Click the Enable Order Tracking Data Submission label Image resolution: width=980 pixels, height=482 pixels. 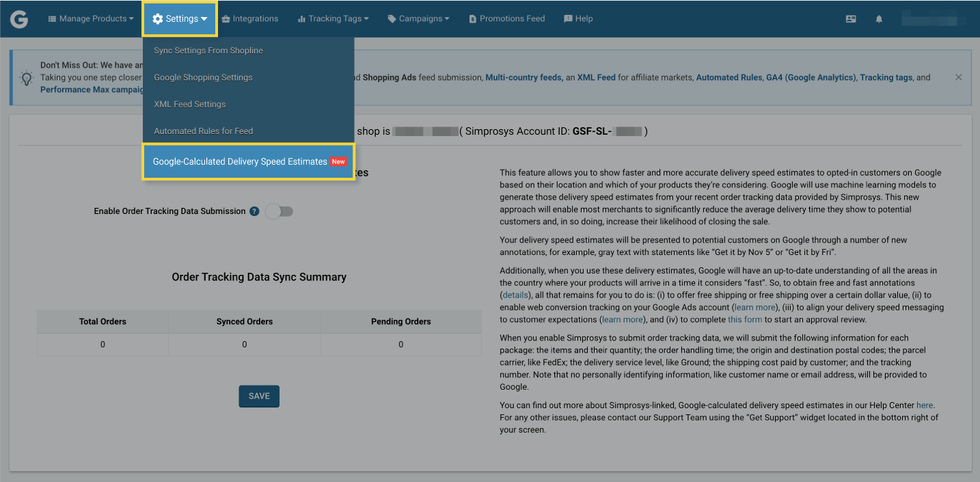tap(169, 211)
